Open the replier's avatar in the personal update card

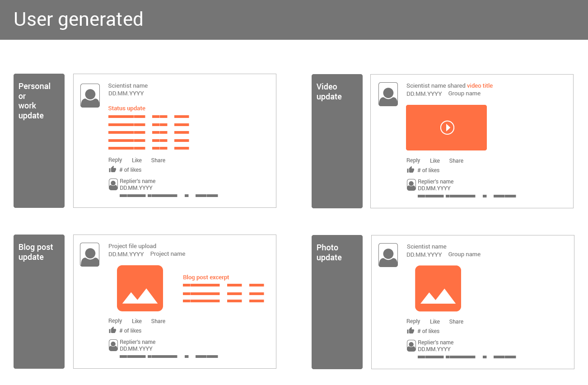coord(113,184)
